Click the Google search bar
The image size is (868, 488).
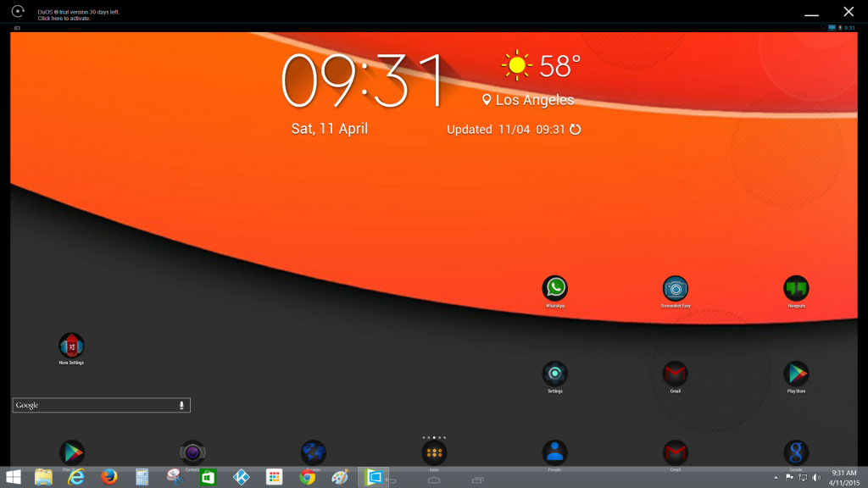pyautogui.click(x=93, y=406)
